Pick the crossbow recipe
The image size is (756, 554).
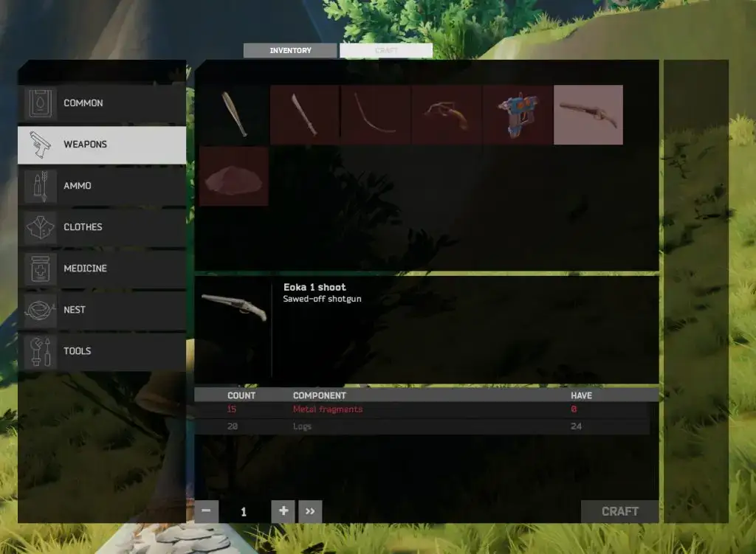[x=447, y=114]
